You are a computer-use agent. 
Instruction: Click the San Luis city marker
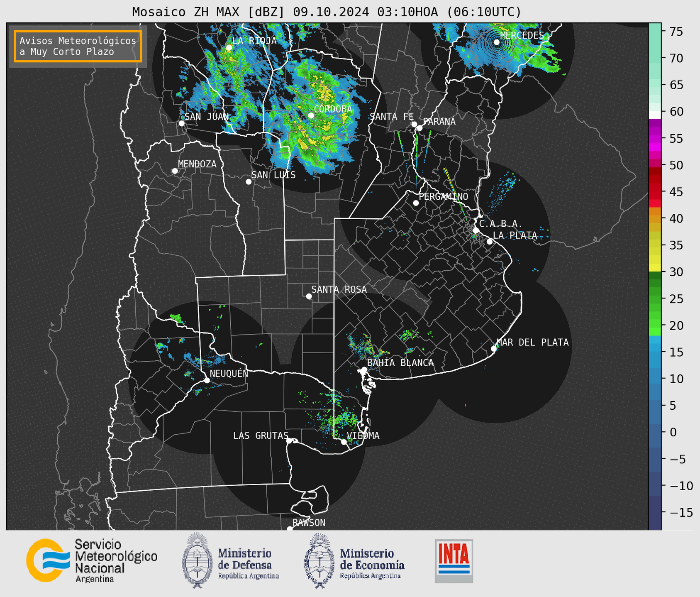coord(249,182)
